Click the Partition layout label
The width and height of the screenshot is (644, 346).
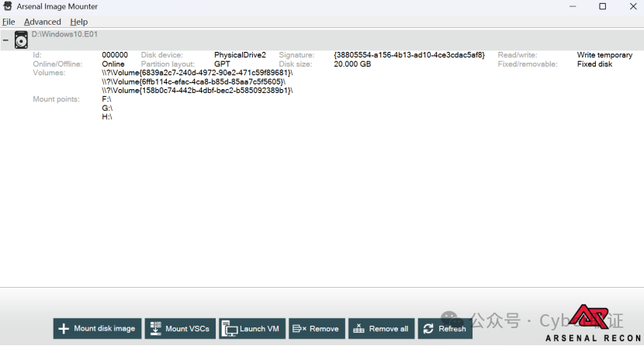pos(168,64)
